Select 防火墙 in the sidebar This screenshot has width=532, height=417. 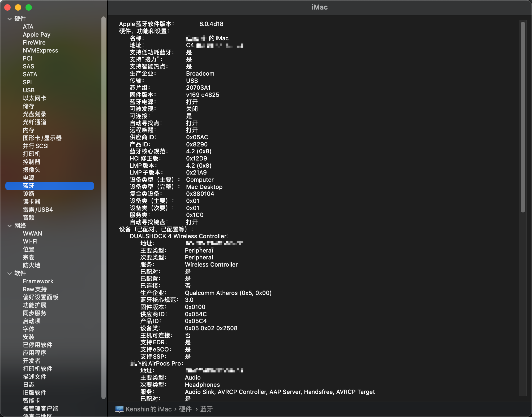click(32, 265)
